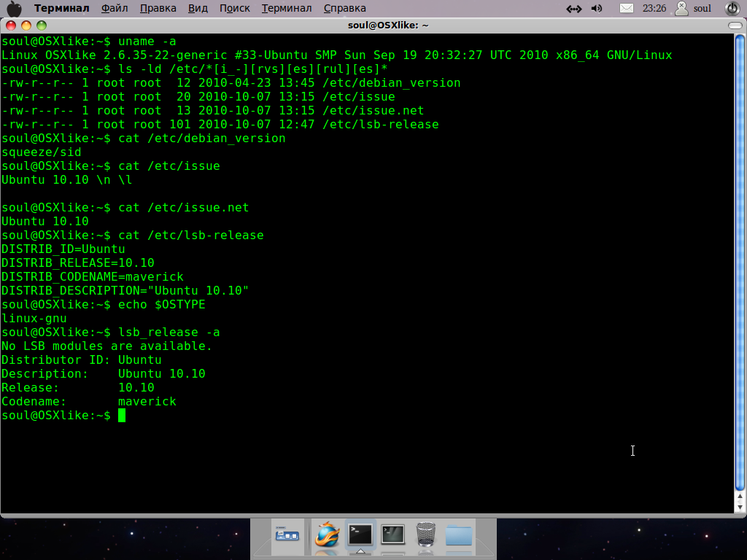Click the "echo $OSTYPE" command line
747x560 pixels.
tap(104, 304)
